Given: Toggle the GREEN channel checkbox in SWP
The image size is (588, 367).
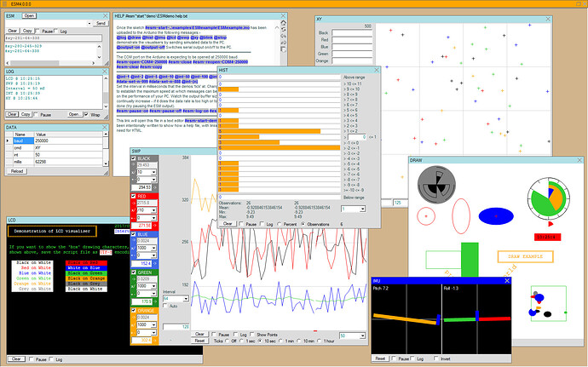Looking at the screenshot, I should (134, 272).
